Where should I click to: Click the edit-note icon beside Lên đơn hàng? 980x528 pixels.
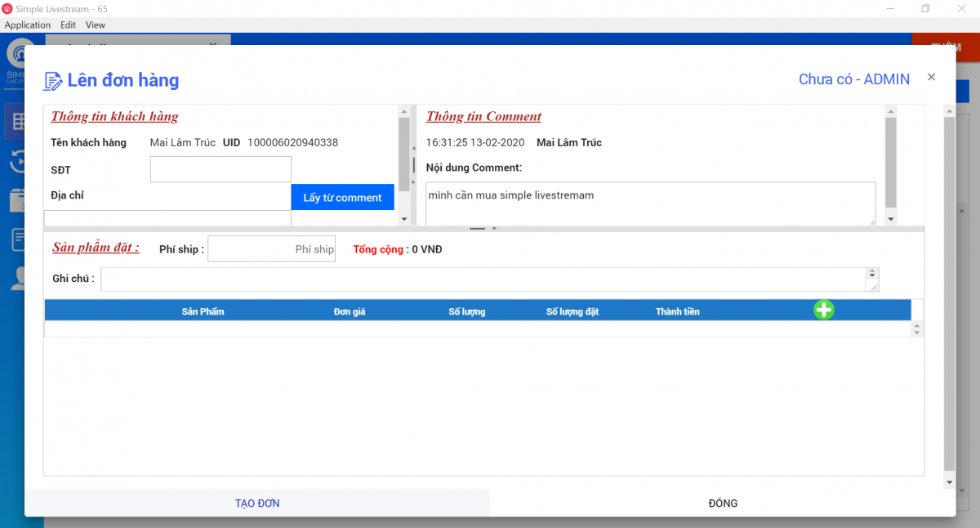point(52,80)
